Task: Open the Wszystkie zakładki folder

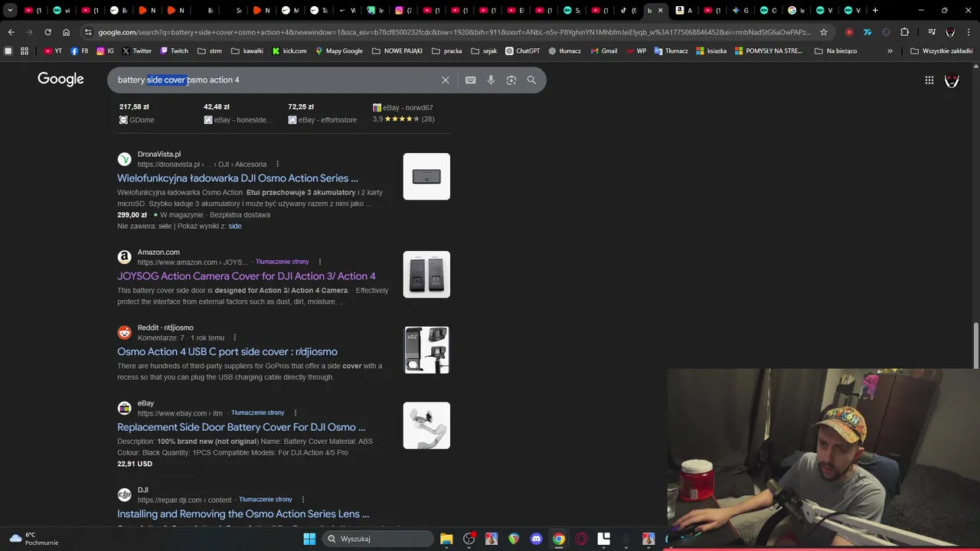Action: [x=942, y=51]
